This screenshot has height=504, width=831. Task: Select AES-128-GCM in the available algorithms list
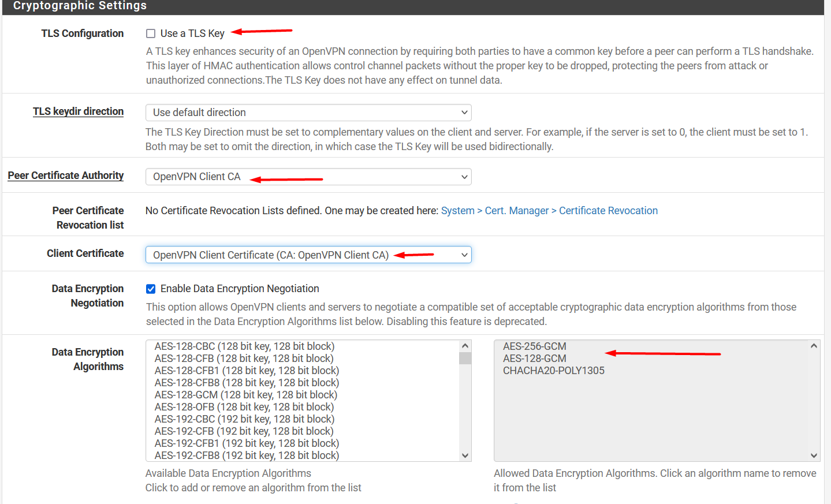coord(245,395)
